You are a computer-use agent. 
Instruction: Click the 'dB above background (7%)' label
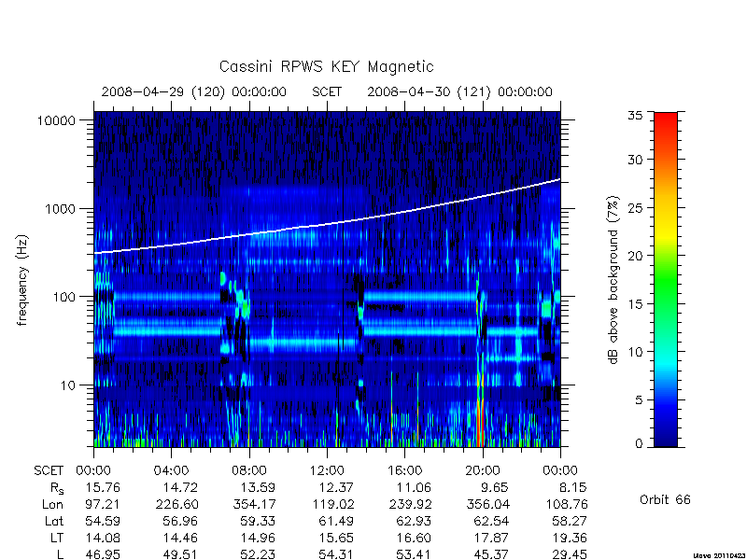(613, 280)
